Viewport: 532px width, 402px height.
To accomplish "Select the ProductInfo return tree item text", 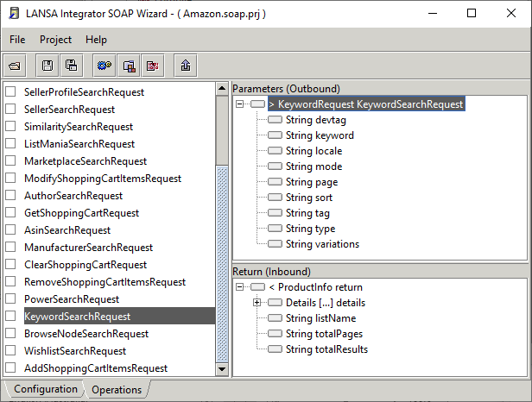I will click(x=316, y=287).
